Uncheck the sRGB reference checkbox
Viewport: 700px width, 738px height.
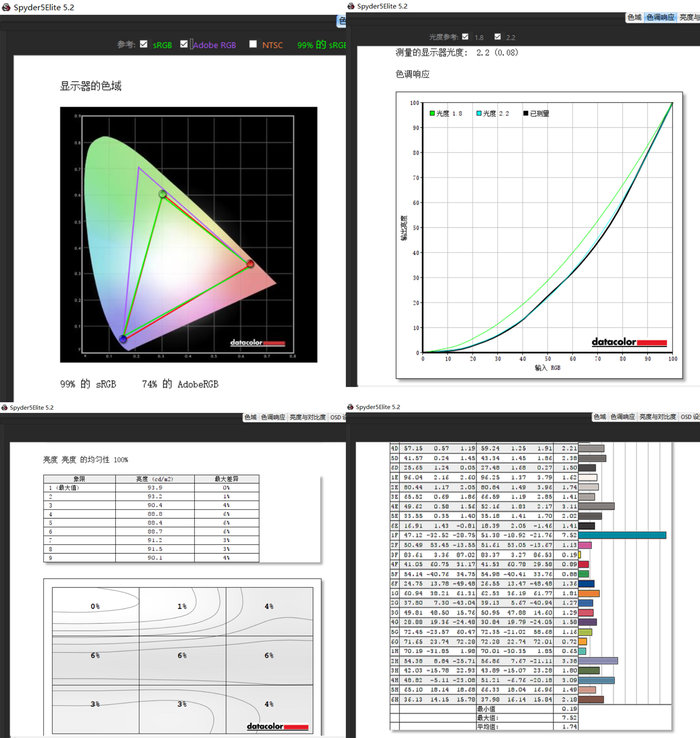click(x=144, y=44)
